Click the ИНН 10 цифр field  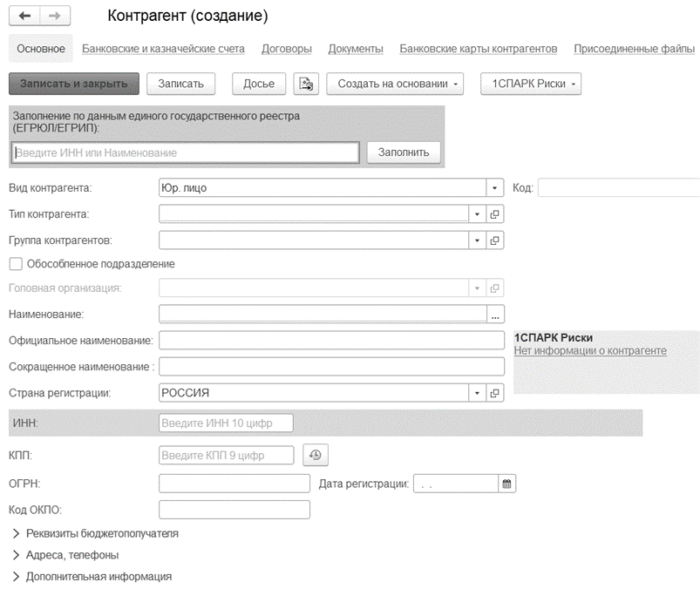[226, 423]
